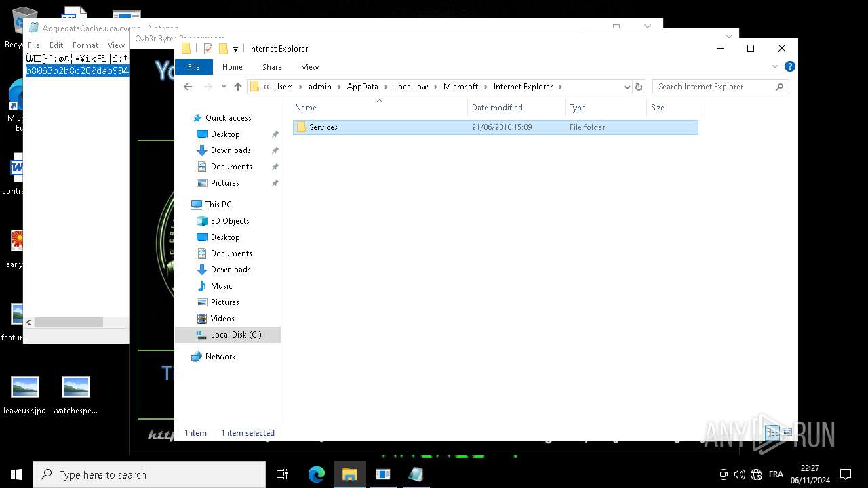This screenshot has height=488, width=868.
Task: Open the recent locations dropdown
Action: click(x=224, y=87)
